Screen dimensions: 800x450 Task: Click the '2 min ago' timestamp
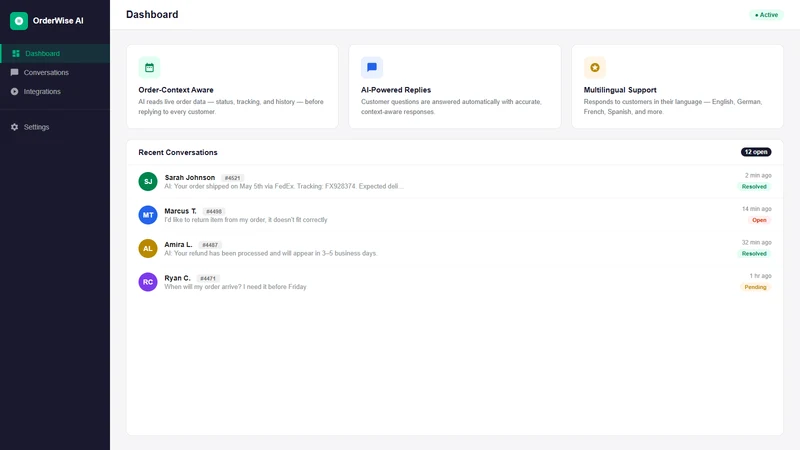click(x=758, y=176)
